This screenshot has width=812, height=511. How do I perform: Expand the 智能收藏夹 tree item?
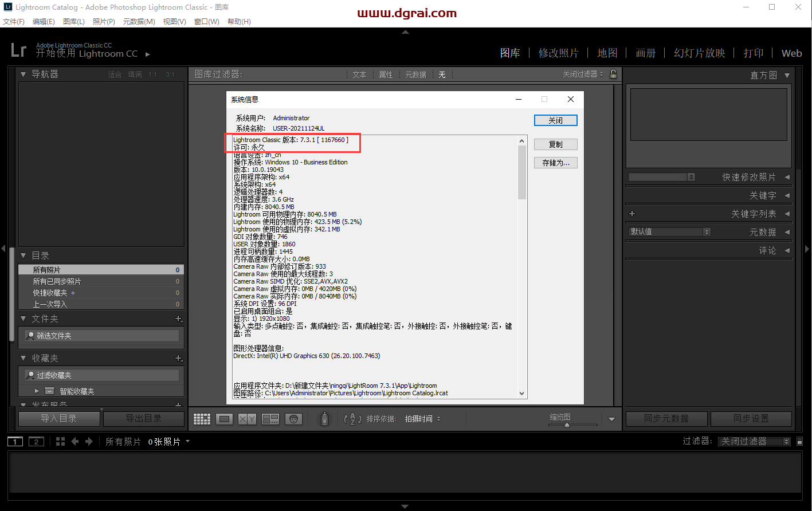tap(37, 391)
